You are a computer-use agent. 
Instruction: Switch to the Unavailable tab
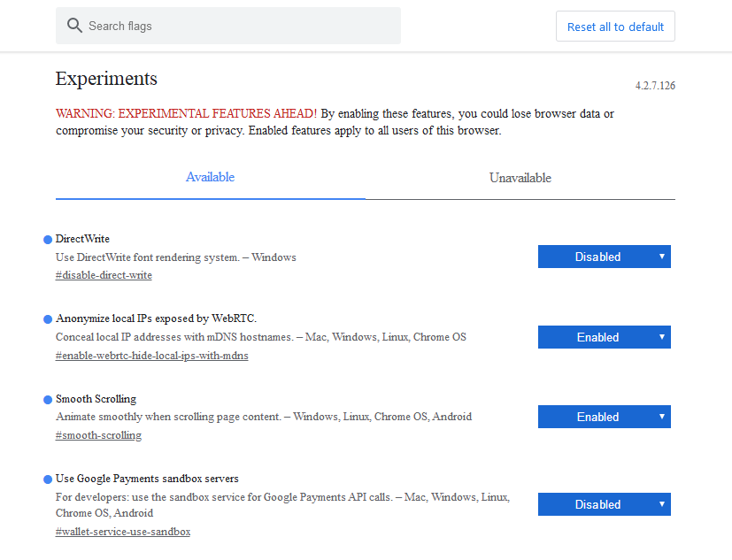pyautogui.click(x=520, y=178)
